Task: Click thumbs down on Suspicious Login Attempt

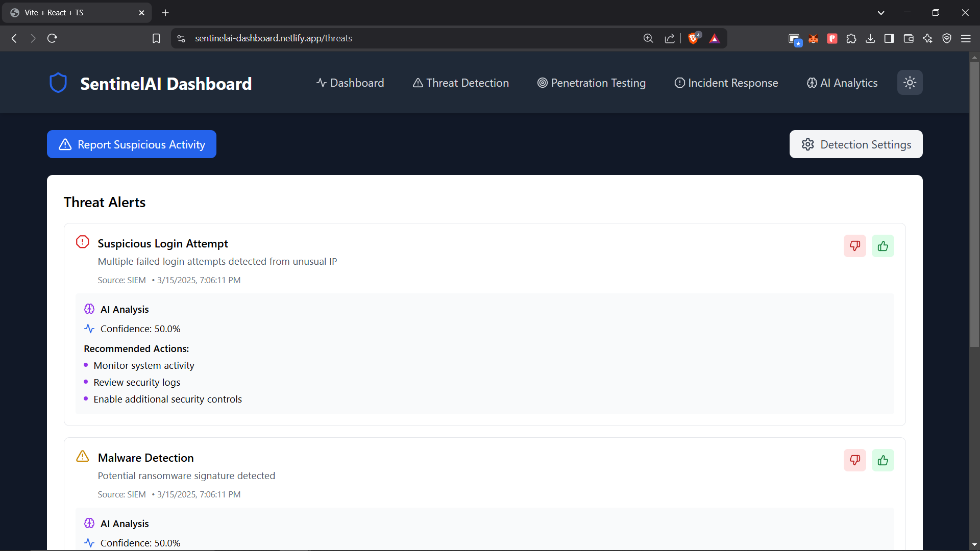Action: (x=854, y=246)
